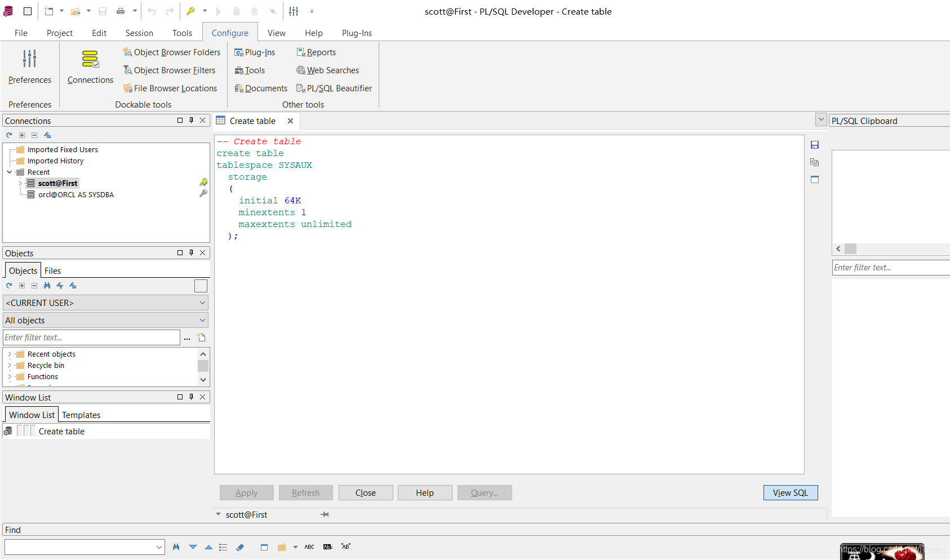The image size is (950, 560).
Task: Click the find next down-arrow icon
Action: coord(193,547)
